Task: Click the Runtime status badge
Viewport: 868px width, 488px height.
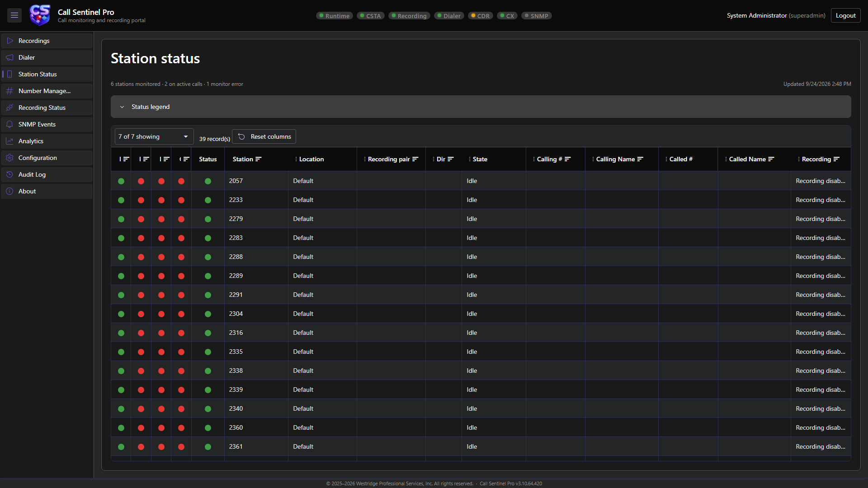Action: (334, 16)
